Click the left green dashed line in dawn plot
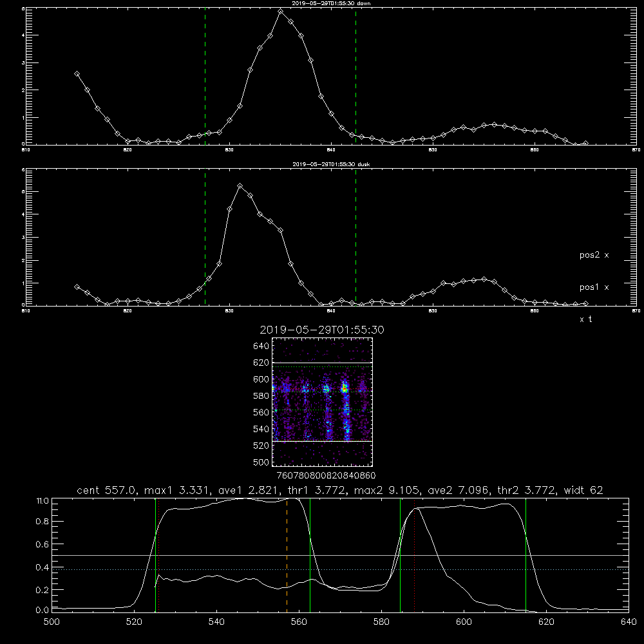 coord(205,76)
